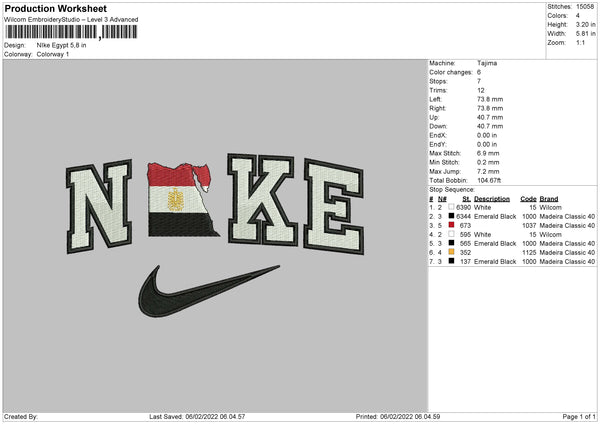600x424 pixels.
Task: Click the embroidered letter K in the preview
Action: [x=262, y=199]
